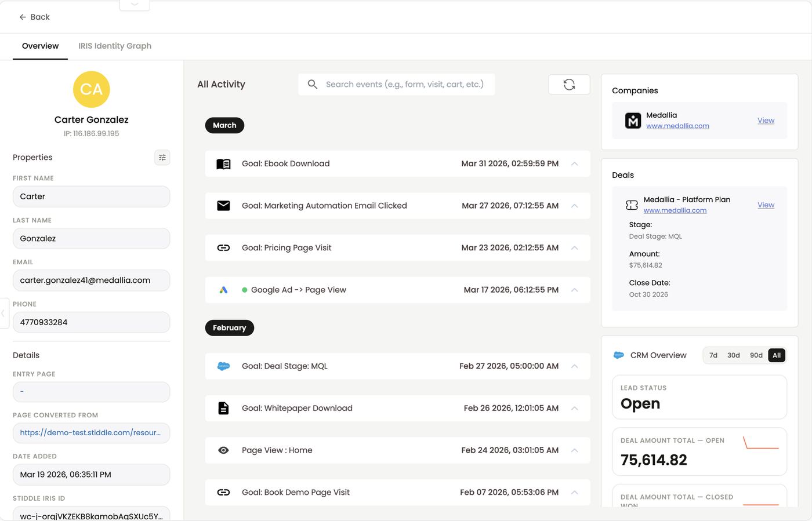Viewport: 812px width, 521px height.
Task: Click the First Name field with Carter
Action: tap(91, 196)
